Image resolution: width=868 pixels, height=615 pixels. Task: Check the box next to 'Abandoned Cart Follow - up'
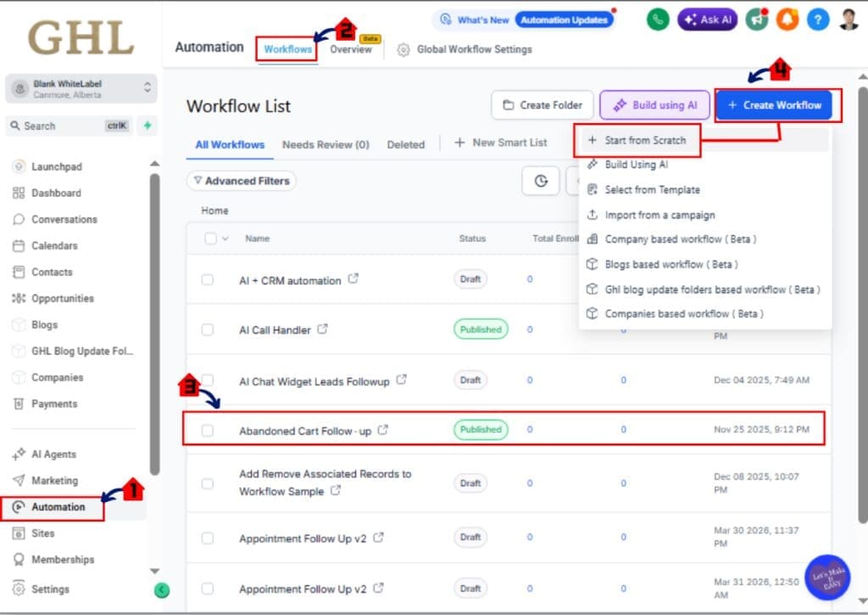coord(207,430)
